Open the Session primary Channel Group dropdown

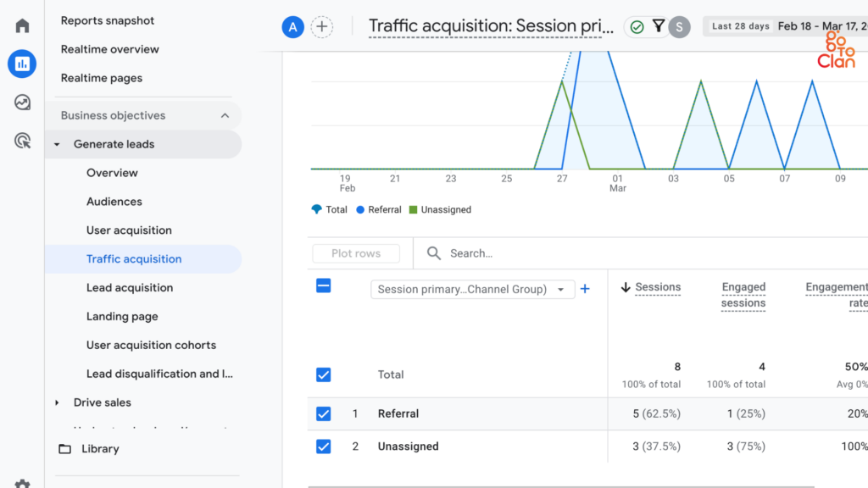pos(472,289)
